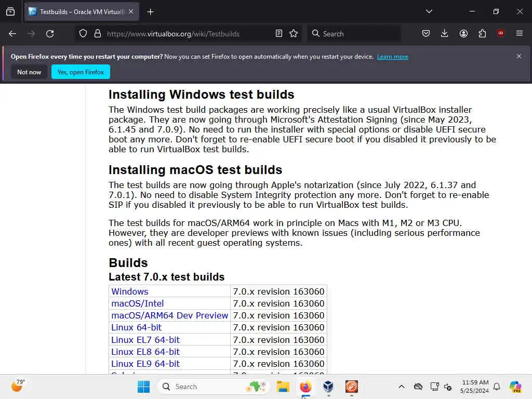Open the Windows Start menu
The image size is (532, 399).
tap(143, 387)
